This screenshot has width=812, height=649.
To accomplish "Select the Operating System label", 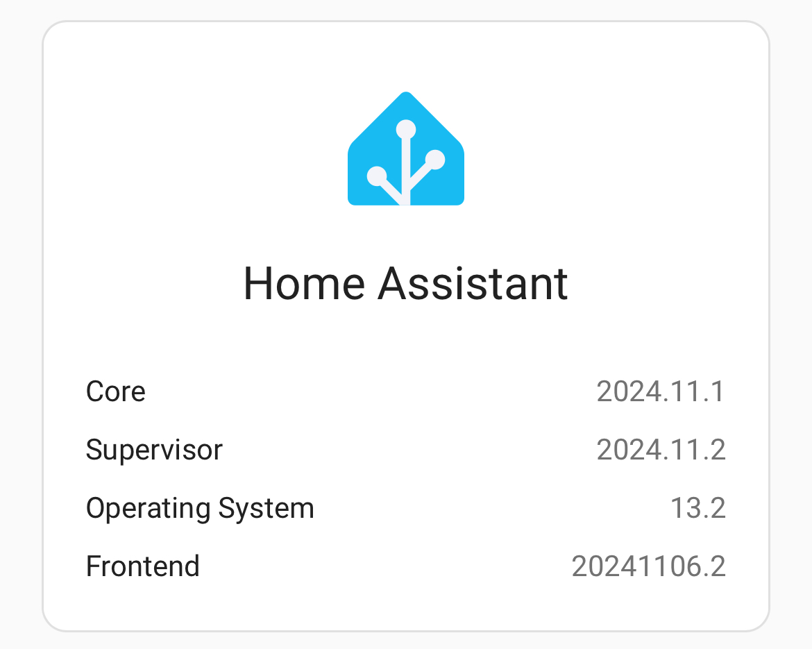I will pos(200,509).
